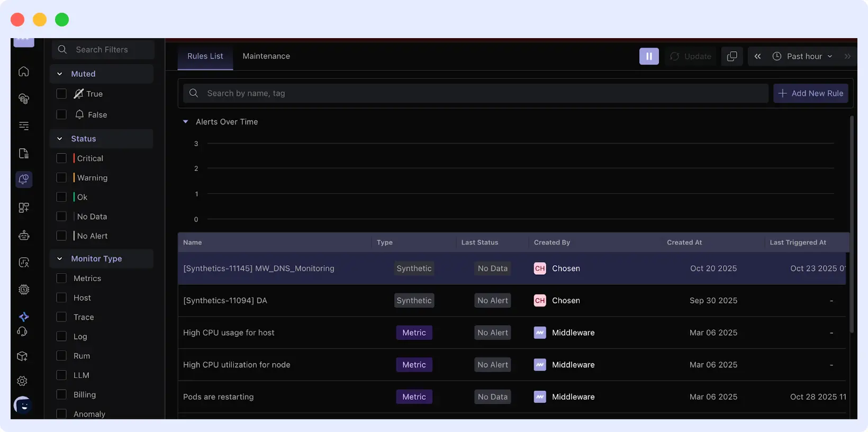
Task: Check the Log monitor type checkbox
Action: tap(61, 336)
